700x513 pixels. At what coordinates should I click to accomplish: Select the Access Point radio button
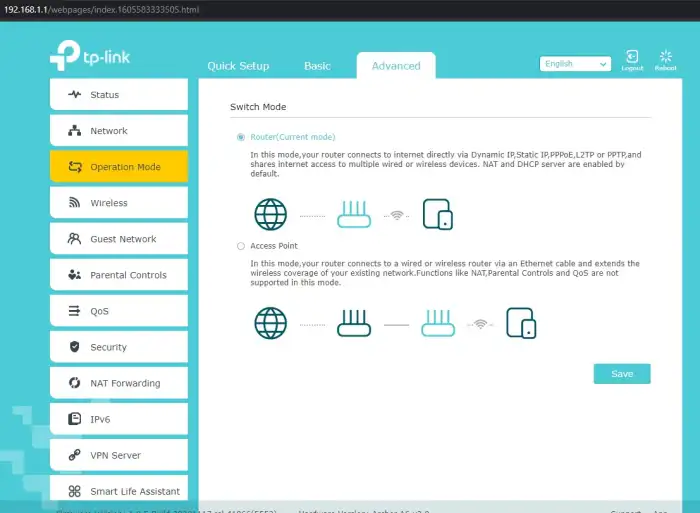240,245
